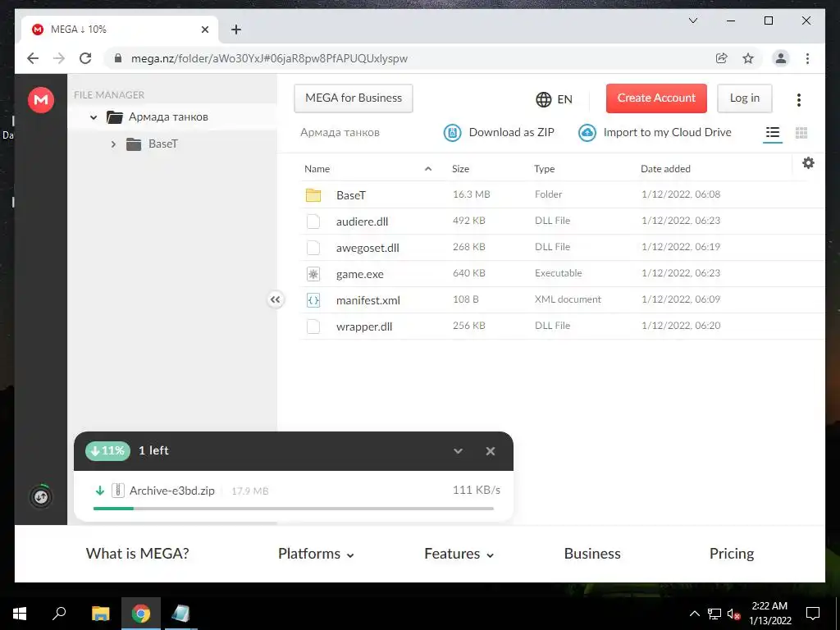Click the audiere.dll file icon
This screenshot has width=840, height=630.
click(x=313, y=221)
